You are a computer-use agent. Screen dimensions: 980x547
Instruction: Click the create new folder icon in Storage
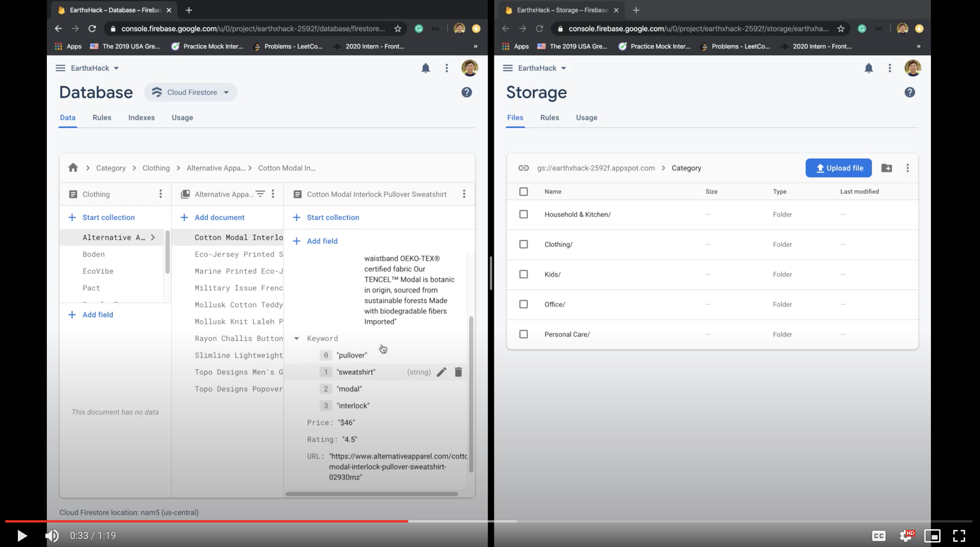[x=886, y=168]
